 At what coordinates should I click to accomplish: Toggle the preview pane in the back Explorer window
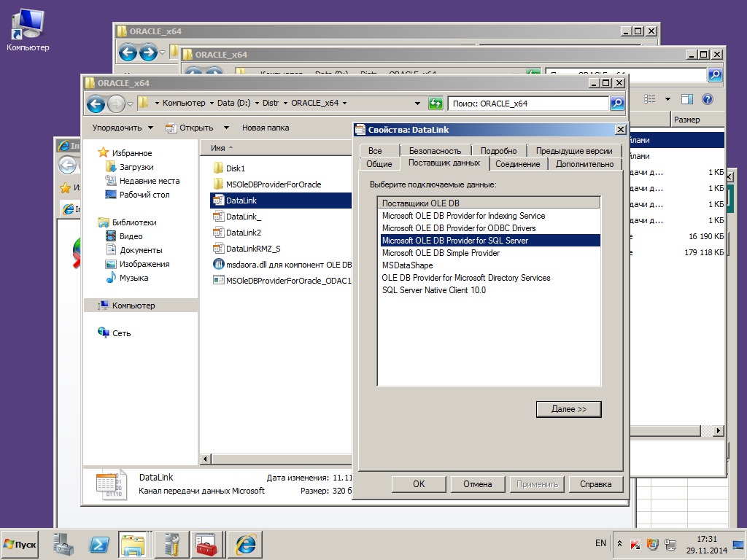[687, 99]
